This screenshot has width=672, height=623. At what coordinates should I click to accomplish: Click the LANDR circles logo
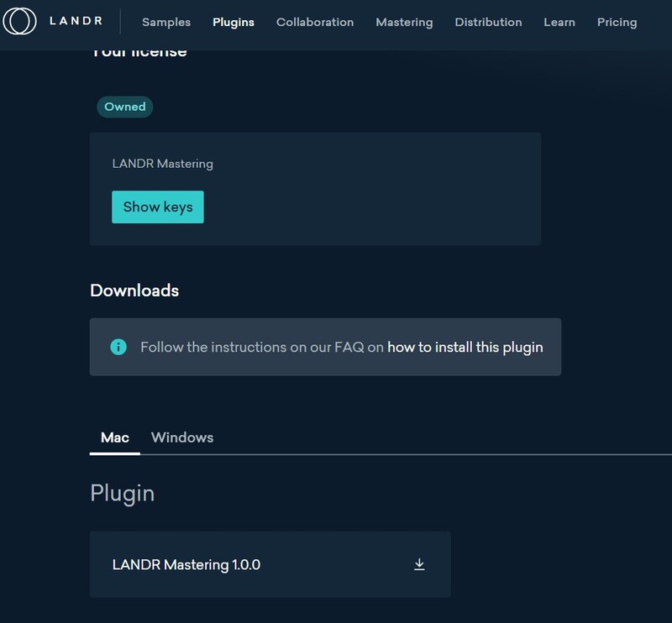coord(19,21)
